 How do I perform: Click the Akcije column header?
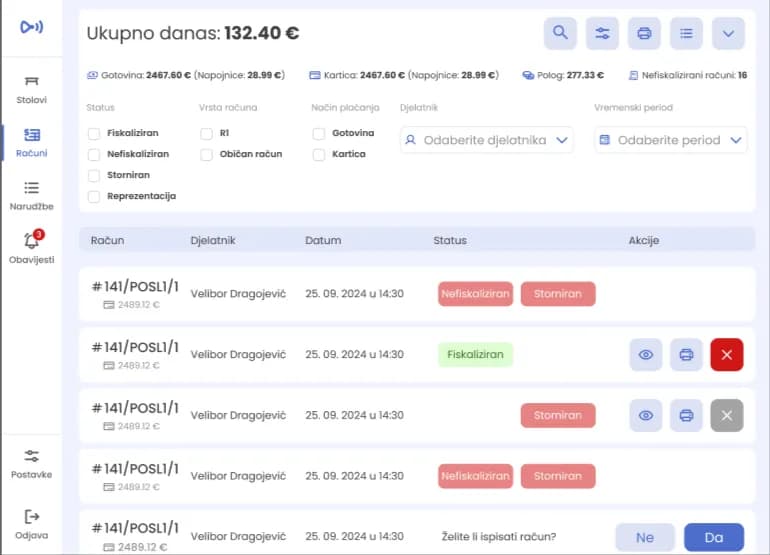(x=644, y=240)
